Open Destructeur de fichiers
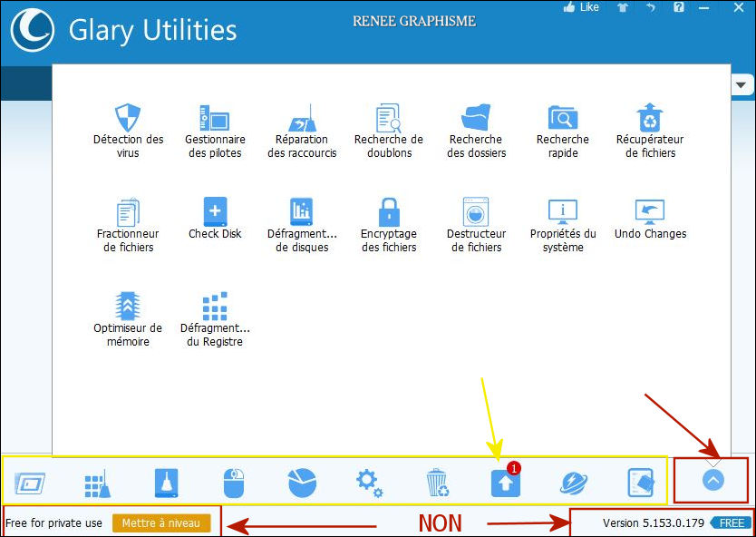The width and height of the screenshot is (756, 537). pyautogui.click(x=476, y=225)
